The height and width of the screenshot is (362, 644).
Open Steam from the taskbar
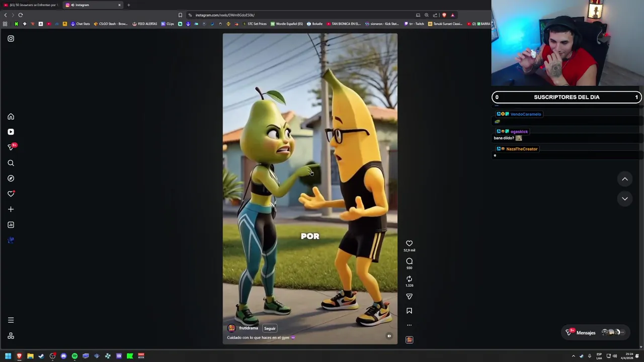pos(41,356)
